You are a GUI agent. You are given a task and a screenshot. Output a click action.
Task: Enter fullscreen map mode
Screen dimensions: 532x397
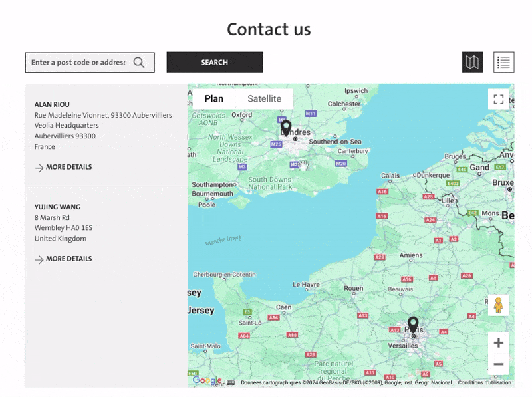499,98
